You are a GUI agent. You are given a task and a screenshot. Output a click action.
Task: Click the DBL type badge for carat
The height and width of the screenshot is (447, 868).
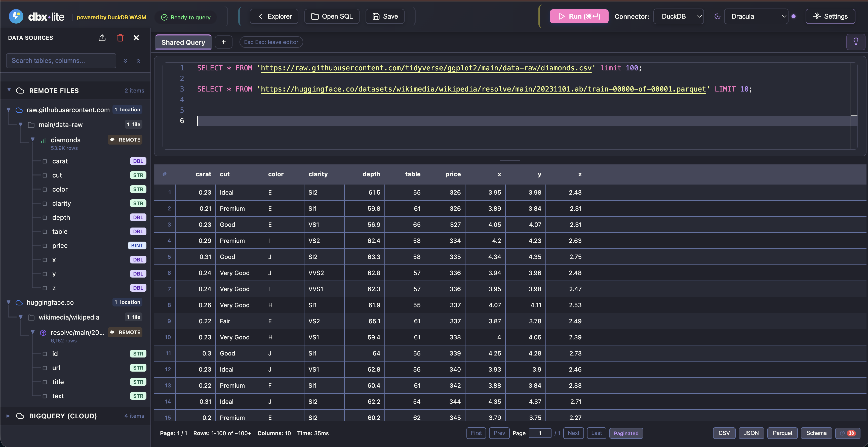point(138,161)
